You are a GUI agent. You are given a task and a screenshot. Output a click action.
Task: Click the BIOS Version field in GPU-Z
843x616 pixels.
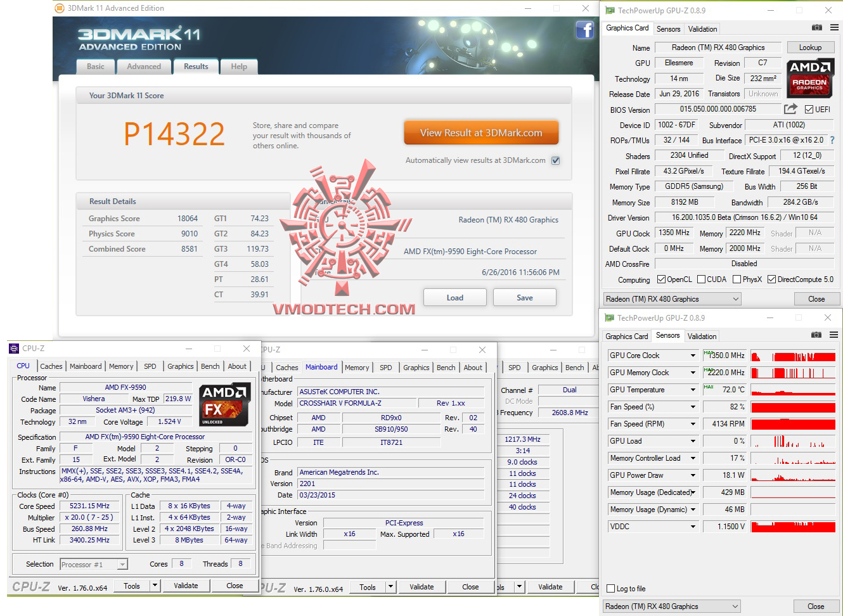(718, 109)
